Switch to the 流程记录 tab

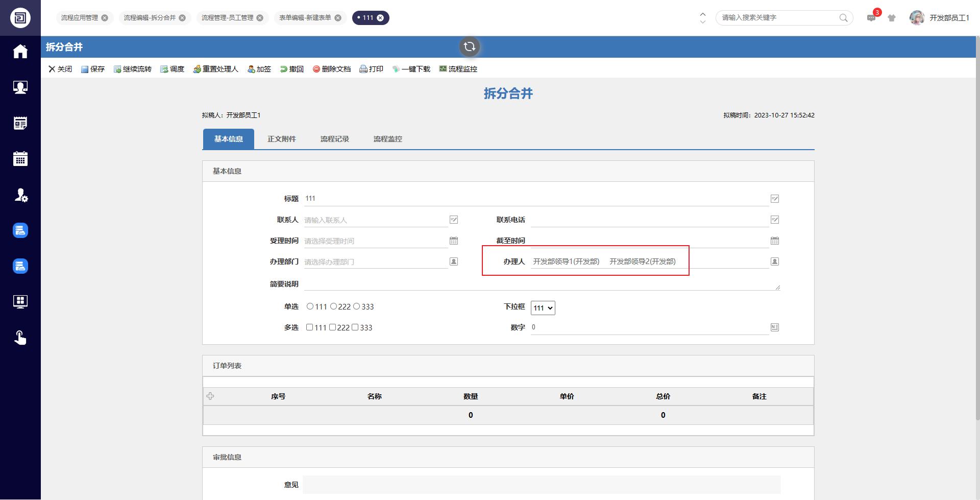(x=334, y=139)
